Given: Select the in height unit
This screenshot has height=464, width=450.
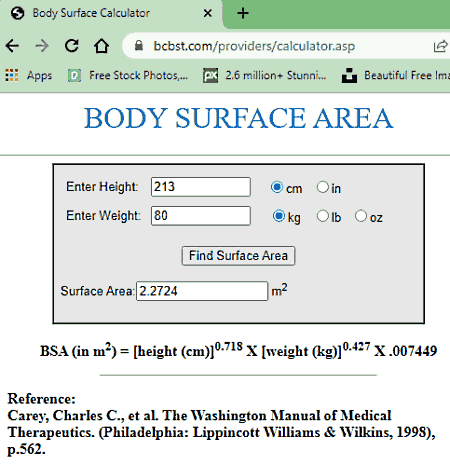Looking at the screenshot, I should click(x=323, y=187).
